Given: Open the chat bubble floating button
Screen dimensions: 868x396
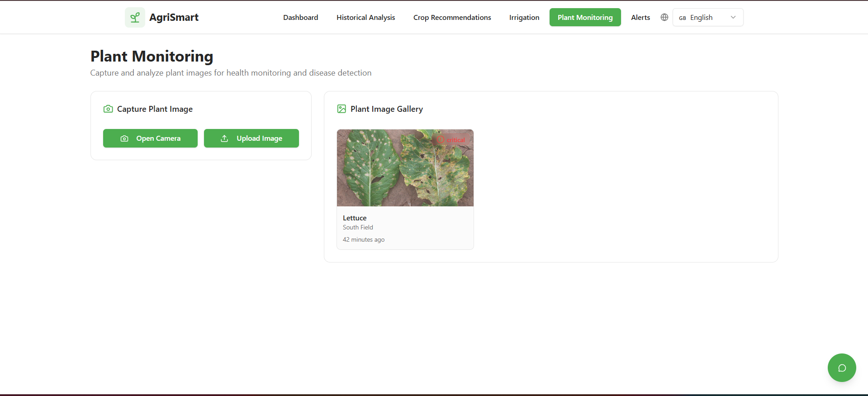Looking at the screenshot, I should click(x=842, y=367).
